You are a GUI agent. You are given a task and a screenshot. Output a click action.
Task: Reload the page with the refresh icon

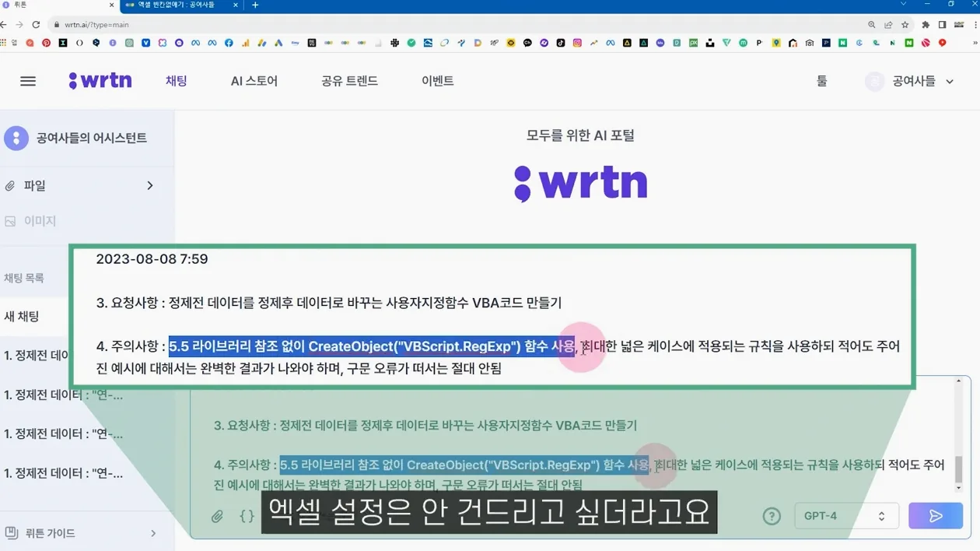pyautogui.click(x=36, y=24)
